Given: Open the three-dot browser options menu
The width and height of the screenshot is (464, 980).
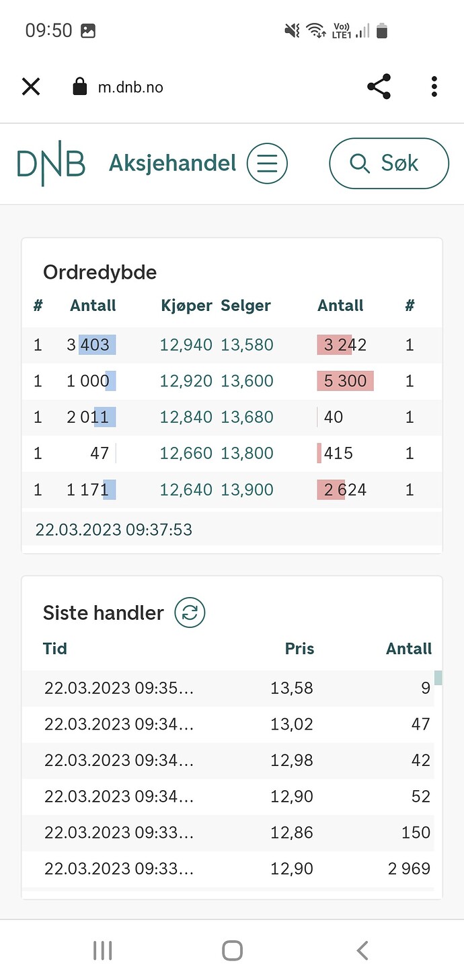Looking at the screenshot, I should 434,87.
